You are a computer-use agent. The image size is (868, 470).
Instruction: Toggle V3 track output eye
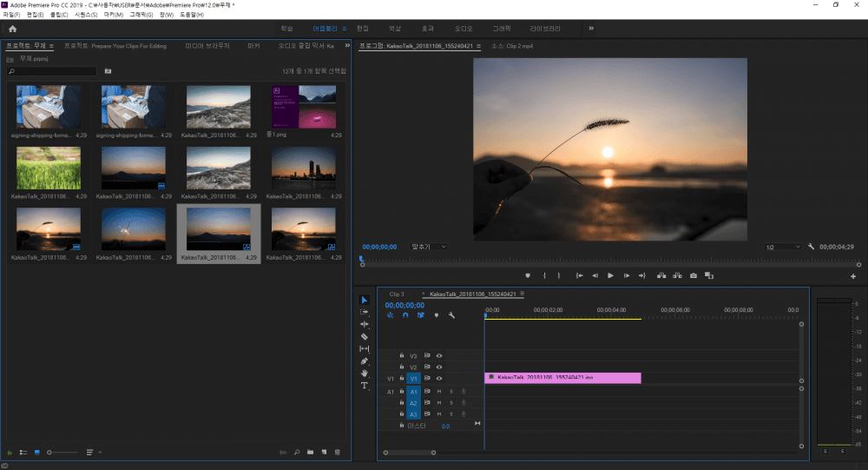pyautogui.click(x=439, y=356)
